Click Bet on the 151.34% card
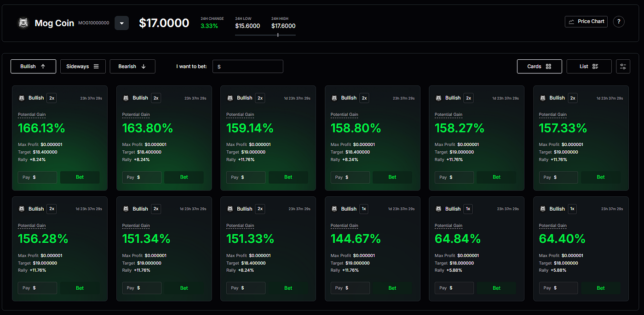644x315 pixels. point(184,288)
